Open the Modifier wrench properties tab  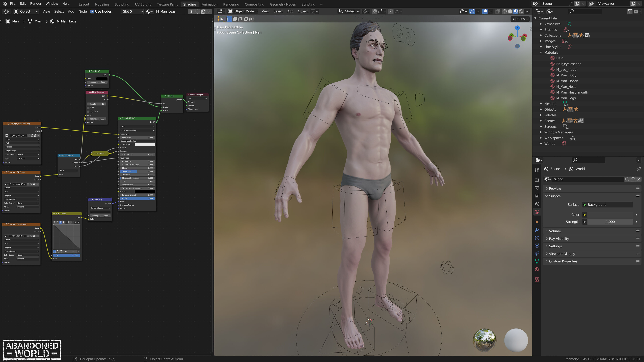537,230
